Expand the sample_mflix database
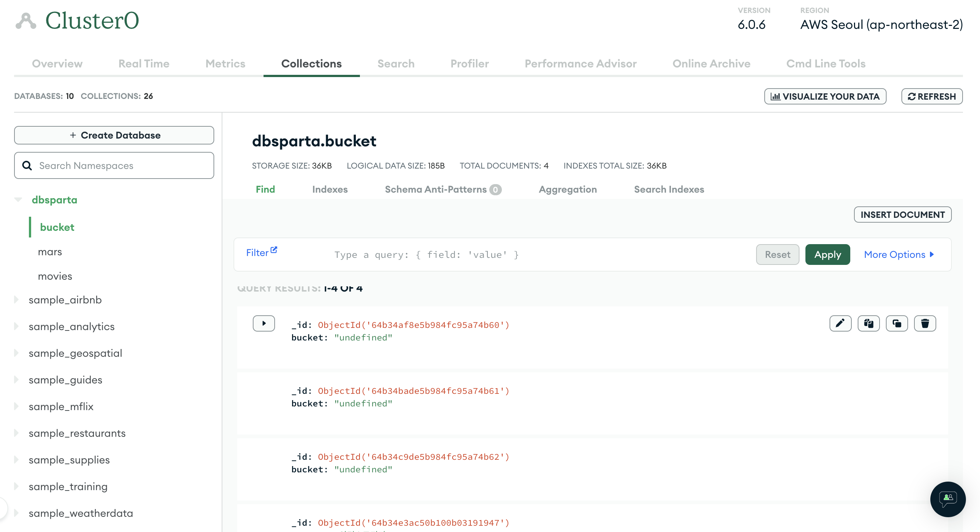980x532 pixels. pos(16,406)
